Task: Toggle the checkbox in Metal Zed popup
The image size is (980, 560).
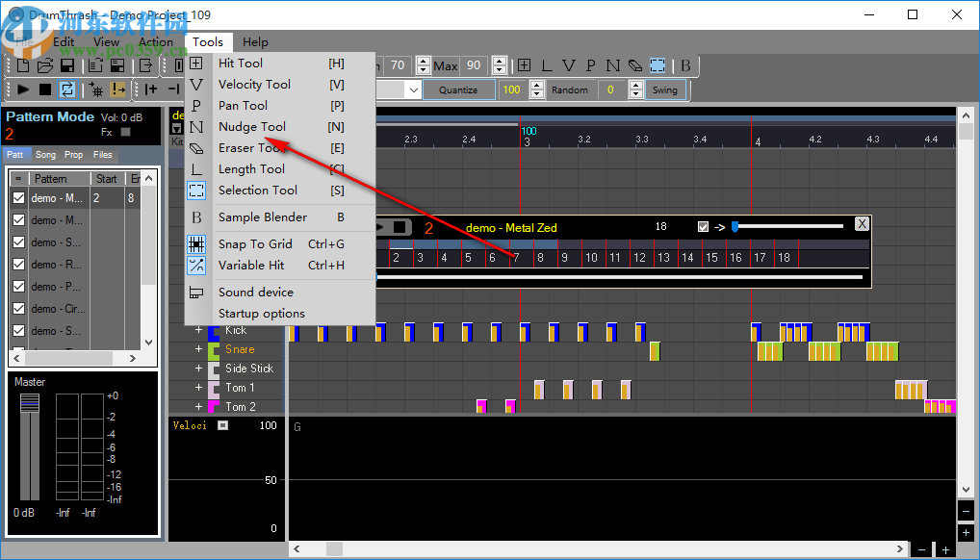Action: pyautogui.click(x=703, y=226)
